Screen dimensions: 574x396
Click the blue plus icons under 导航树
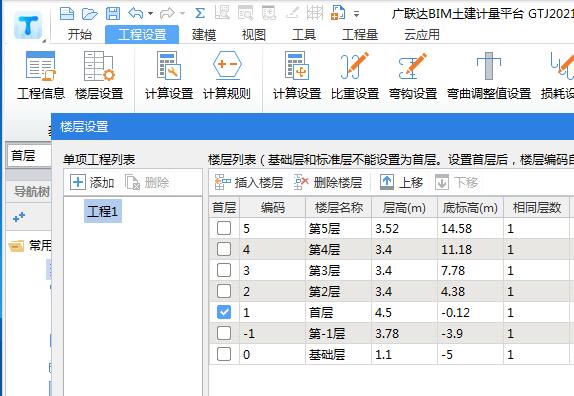pyautogui.click(x=19, y=217)
